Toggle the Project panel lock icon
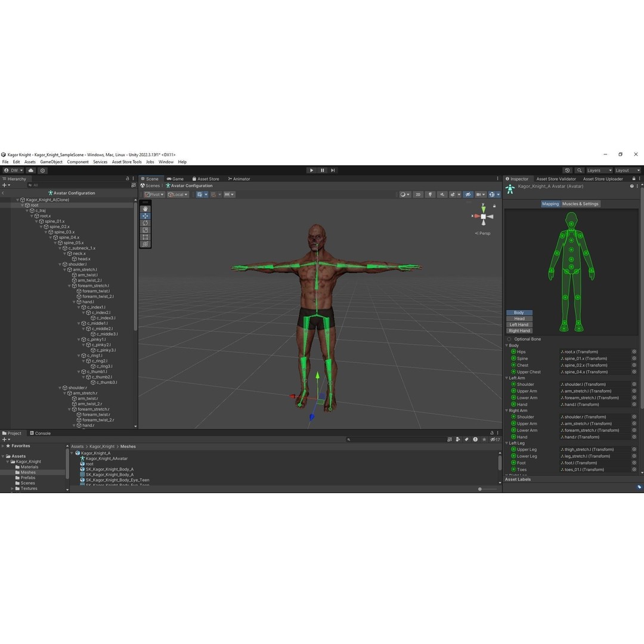 [x=491, y=433]
